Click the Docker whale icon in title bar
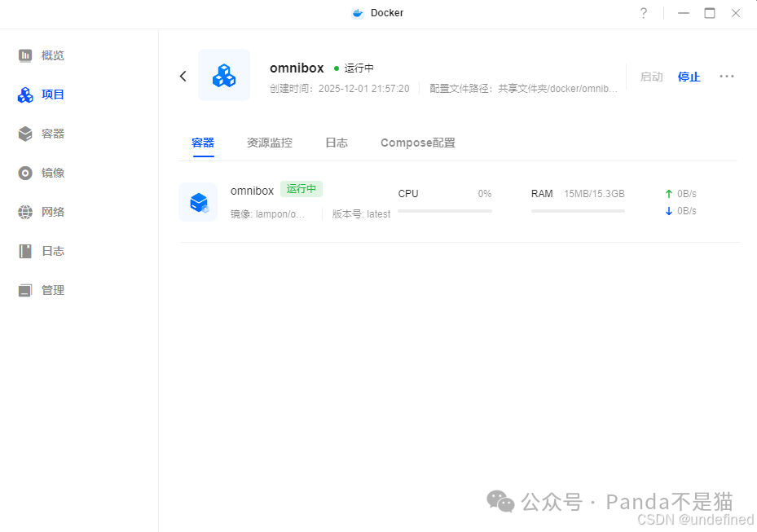 pos(357,13)
